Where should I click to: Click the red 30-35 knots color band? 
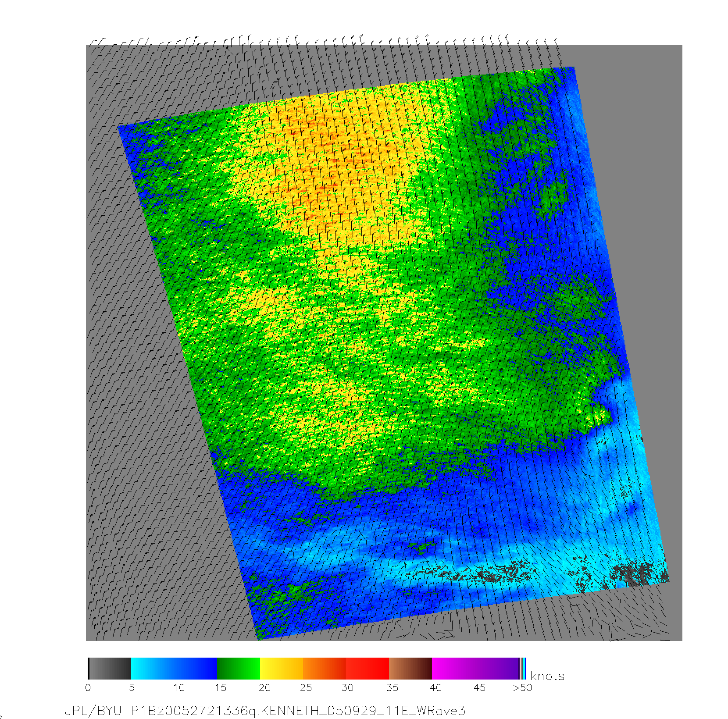368,669
